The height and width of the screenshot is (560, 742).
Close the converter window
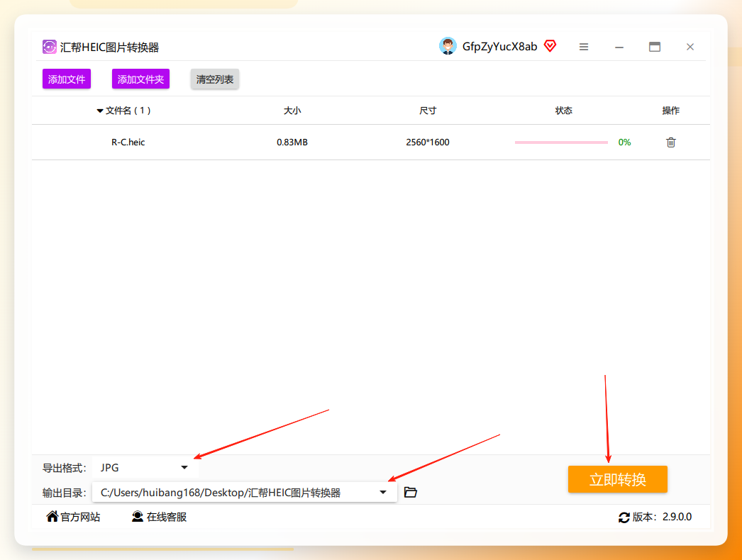click(x=690, y=47)
